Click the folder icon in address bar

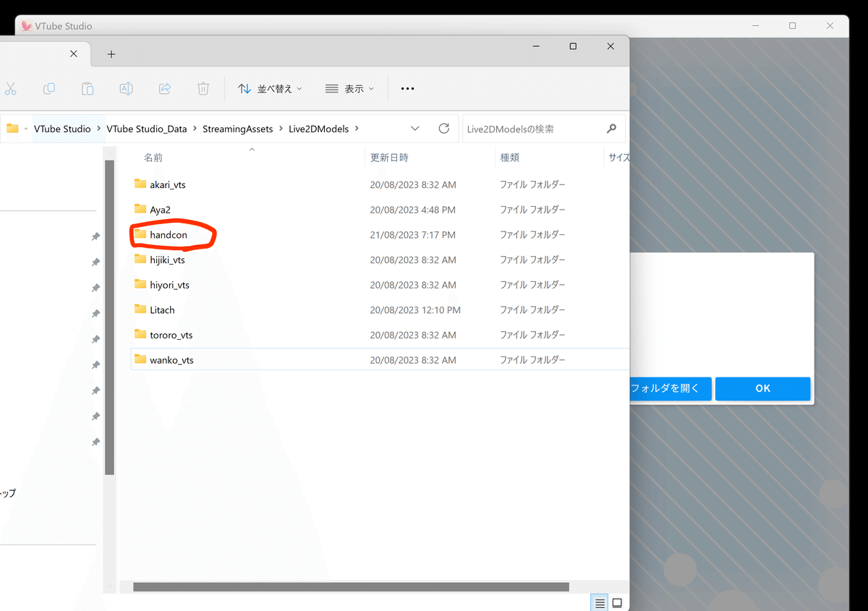(12, 129)
